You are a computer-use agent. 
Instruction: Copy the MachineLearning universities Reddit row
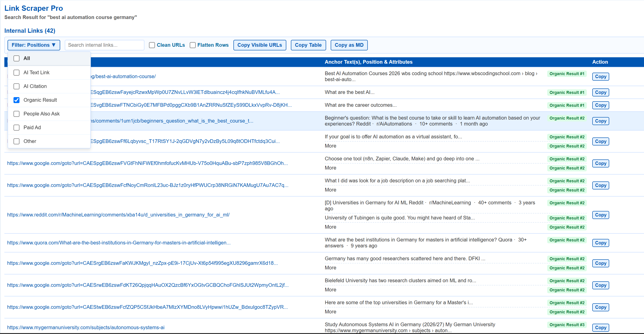tap(601, 215)
